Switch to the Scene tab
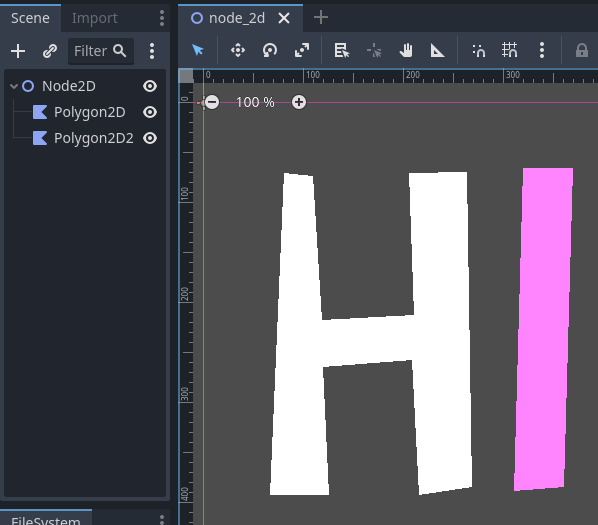Image resolution: width=598 pixels, height=525 pixels. coord(30,18)
